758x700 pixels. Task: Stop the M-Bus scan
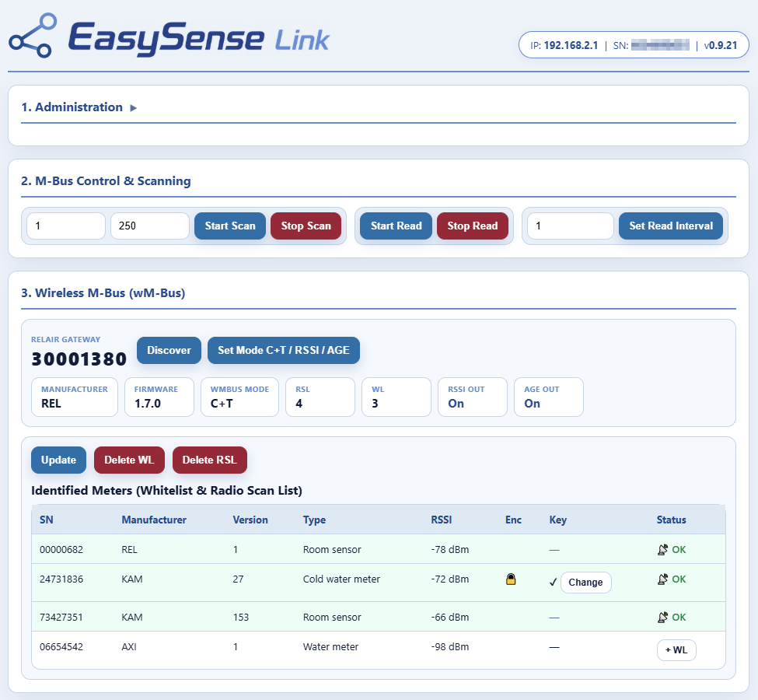[x=306, y=226]
